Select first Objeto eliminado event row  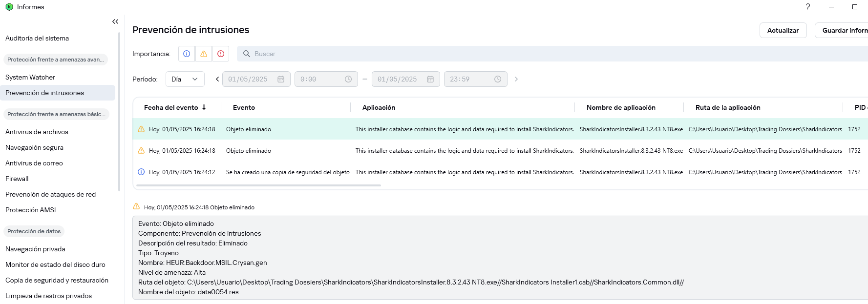click(500, 129)
